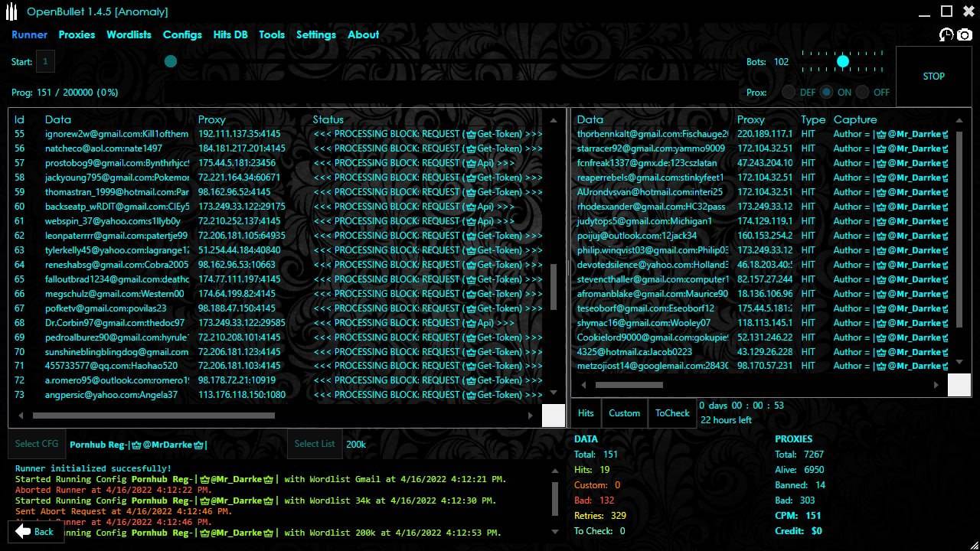The height and width of the screenshot is (551, 980).
Task: Click the Bots count slider handle
Action: [x=843, y=61]
